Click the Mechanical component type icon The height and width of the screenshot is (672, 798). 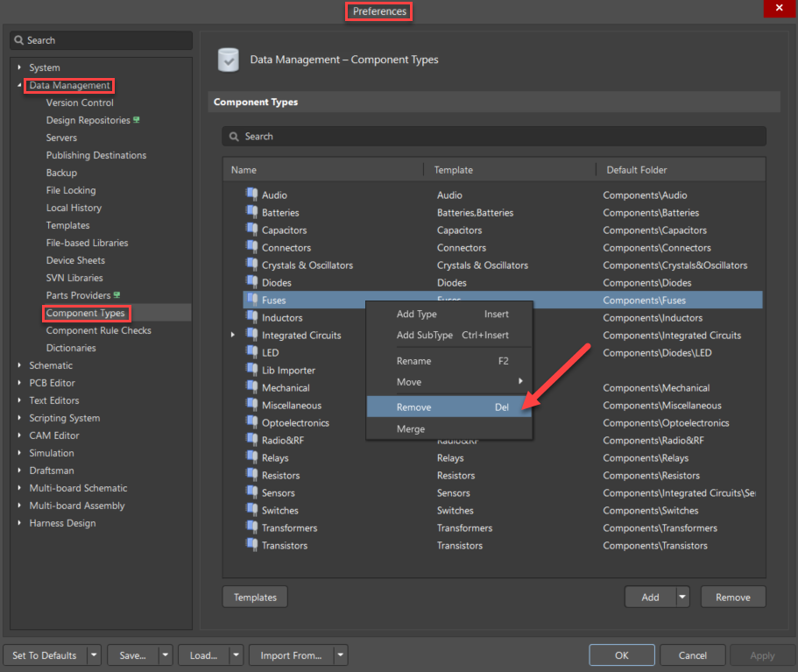pos(252,387)
